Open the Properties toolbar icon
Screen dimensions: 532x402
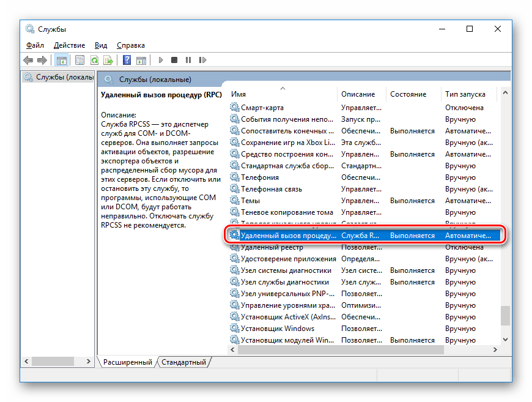[x=79, y=60]
